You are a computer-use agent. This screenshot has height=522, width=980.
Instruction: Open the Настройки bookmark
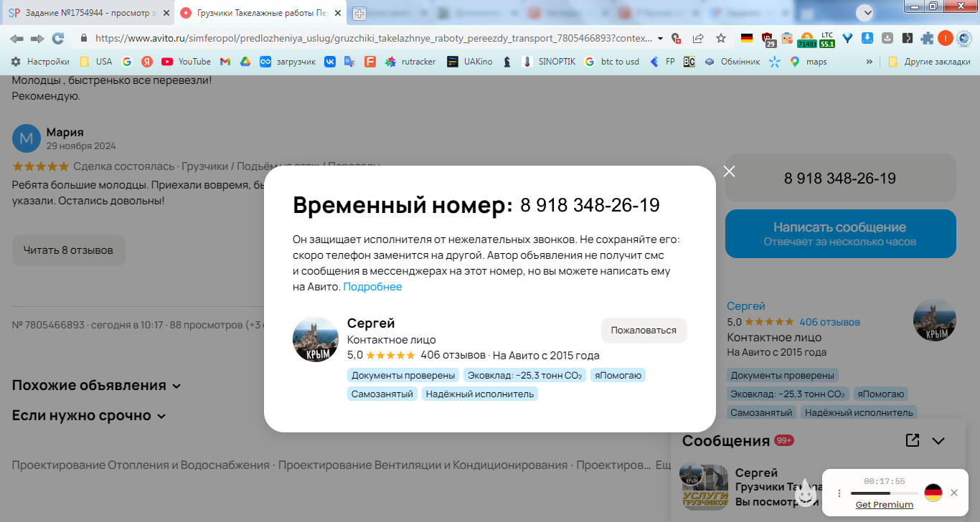[40, 62]
